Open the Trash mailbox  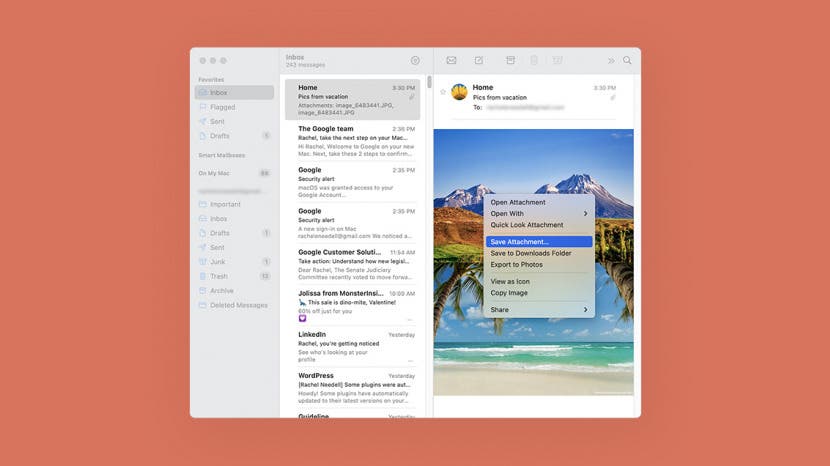pyautogui.click(x=234, y=276)
